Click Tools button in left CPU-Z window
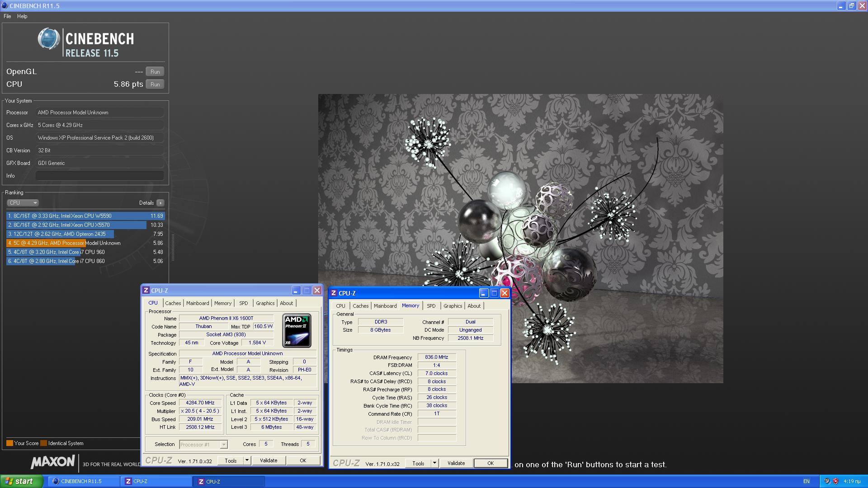 pyautogui.click(x=231, y=461)
